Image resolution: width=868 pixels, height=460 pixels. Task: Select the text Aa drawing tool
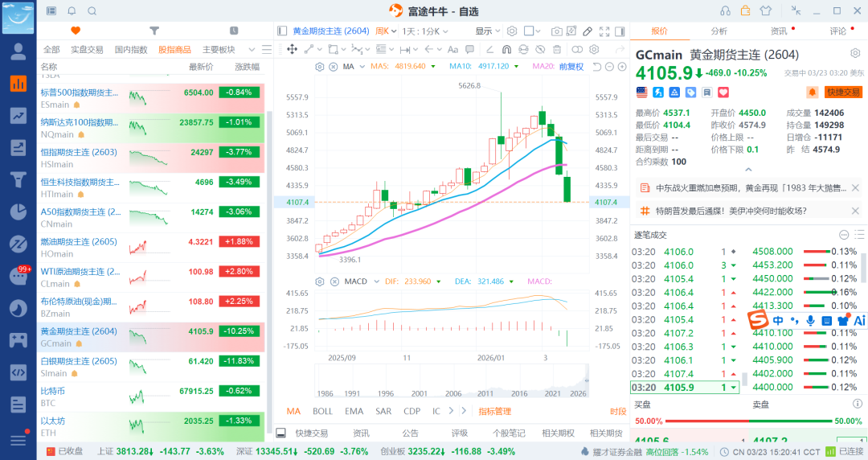pyautogui.click(x=452, y=49)
